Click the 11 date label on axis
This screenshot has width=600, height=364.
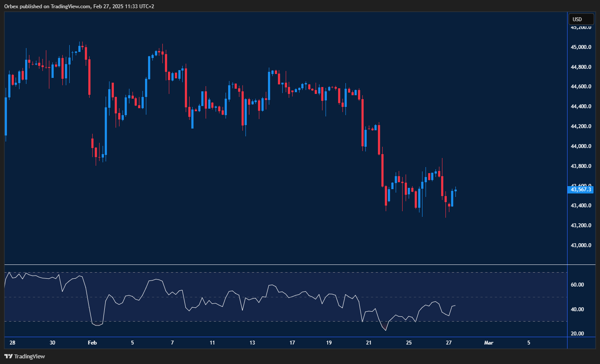click(212, 342)
